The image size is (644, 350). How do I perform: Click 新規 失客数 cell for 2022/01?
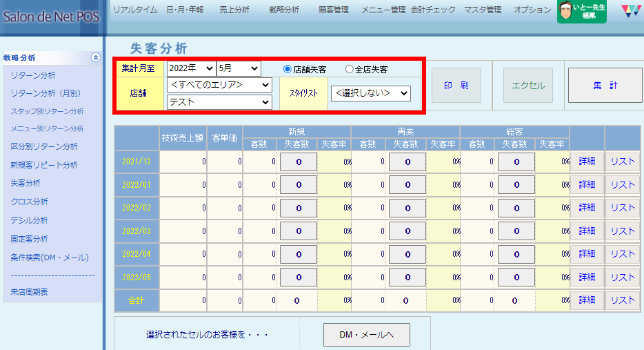pyautogui.click(x=298, y=185)
